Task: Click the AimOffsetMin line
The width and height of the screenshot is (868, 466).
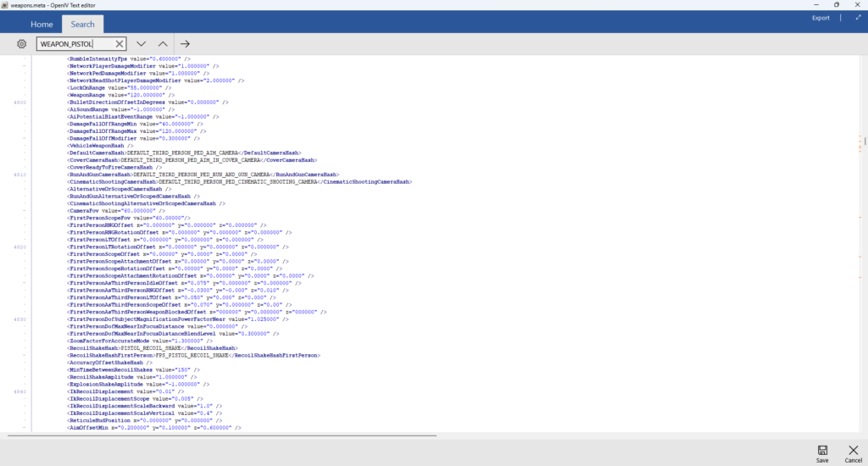Action: click(154, 427)
